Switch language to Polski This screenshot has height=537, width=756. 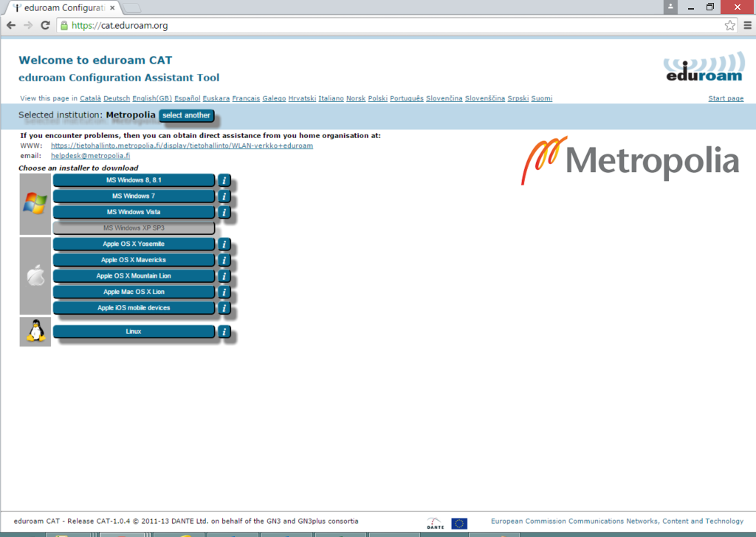(x=377, y=98)
